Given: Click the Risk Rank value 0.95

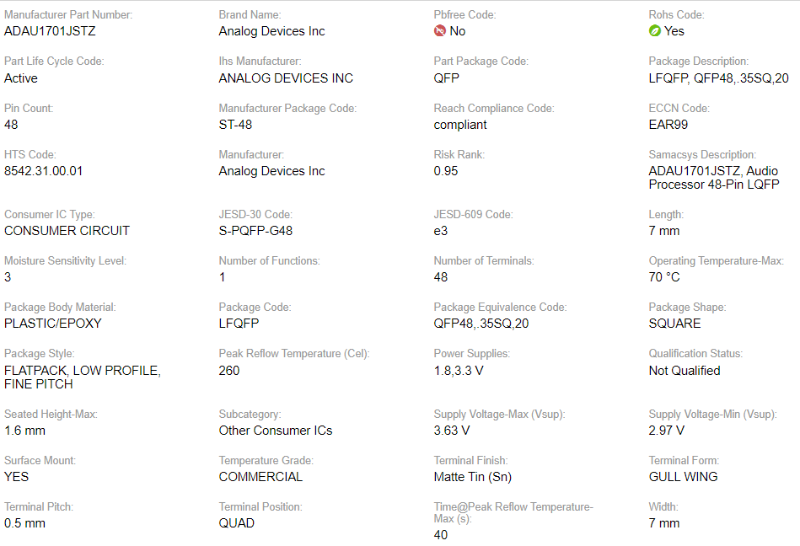Looking at the screenshot, I should pos(446,171).
